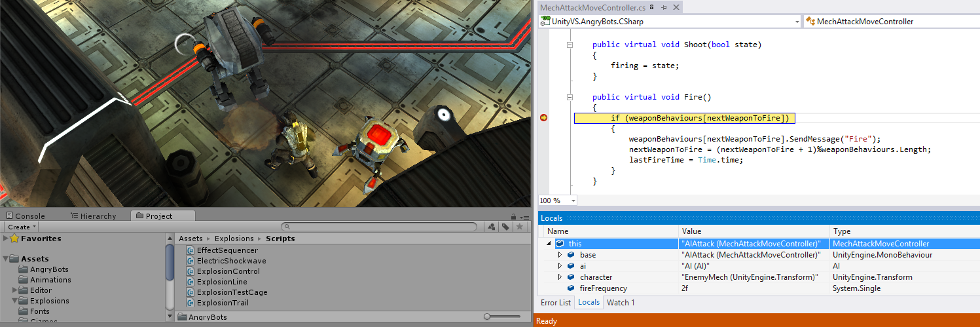Adjust the Project panel icon size slider
Screen dimensions: 980x327
(x=488, y=317)
